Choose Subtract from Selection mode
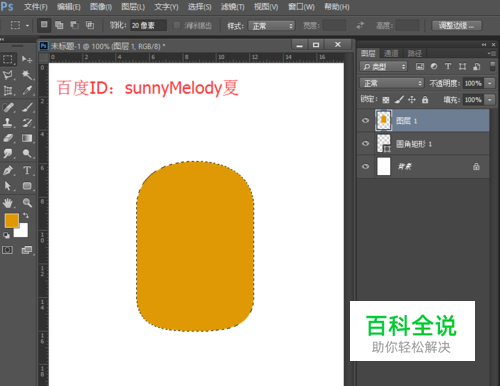The image size is (500, 386). pyautogui.click(x=74, y=25)
